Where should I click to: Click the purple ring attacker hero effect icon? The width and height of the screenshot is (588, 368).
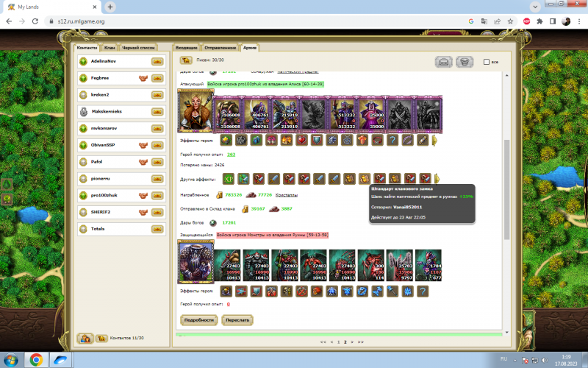[x=407, y=141]
